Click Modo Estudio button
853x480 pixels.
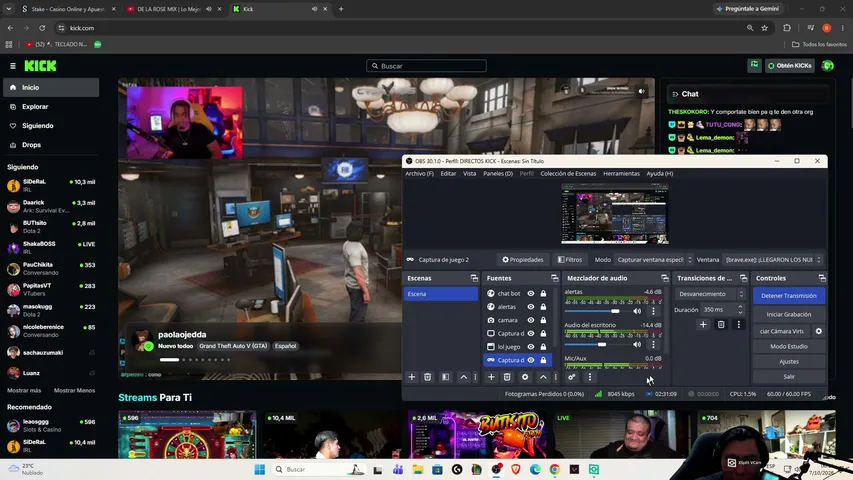(789, 346)
